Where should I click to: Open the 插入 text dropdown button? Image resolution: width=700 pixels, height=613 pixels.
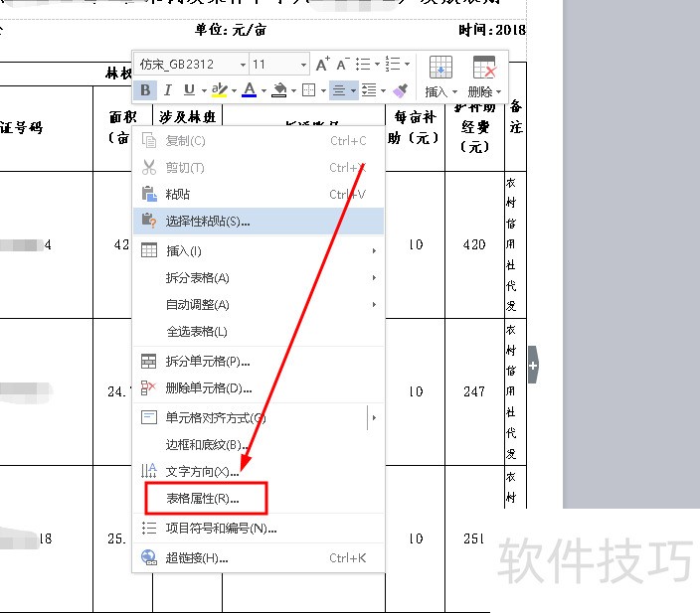(x=441, y=92)
